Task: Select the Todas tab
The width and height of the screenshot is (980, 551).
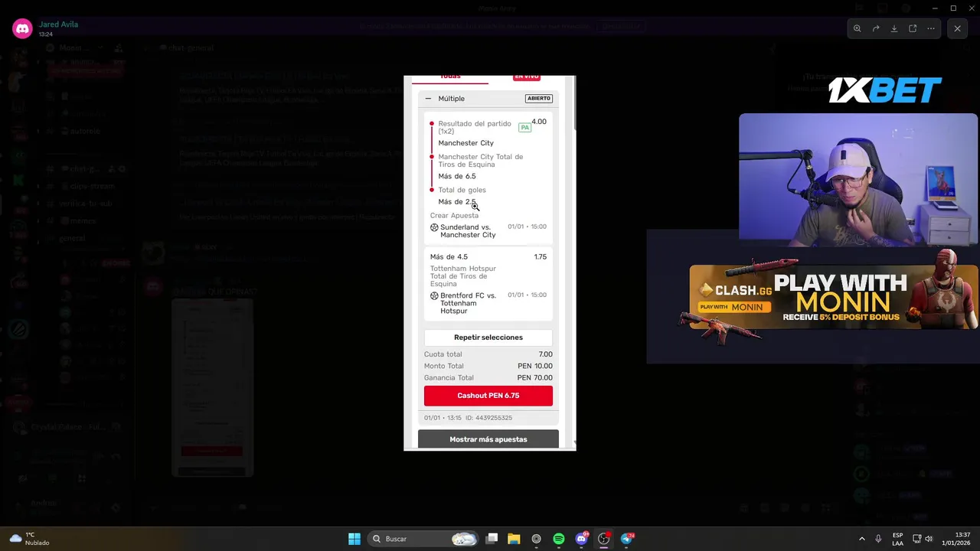Action: coord(450,77)
